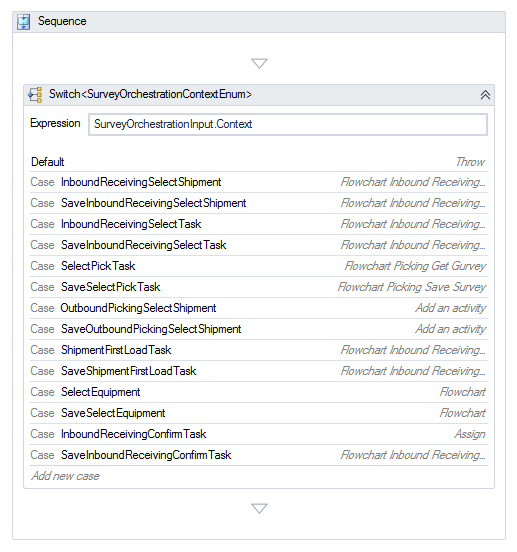Click the top drop-point triangle above Switch
Image resolution: width=517 pixels, height=552 pixels.
coord(259,63)
